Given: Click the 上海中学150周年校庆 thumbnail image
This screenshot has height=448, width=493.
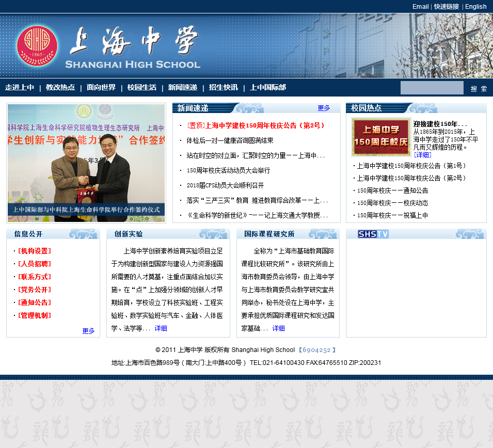Looking at the screenshot, I should [x=381, y=137].
